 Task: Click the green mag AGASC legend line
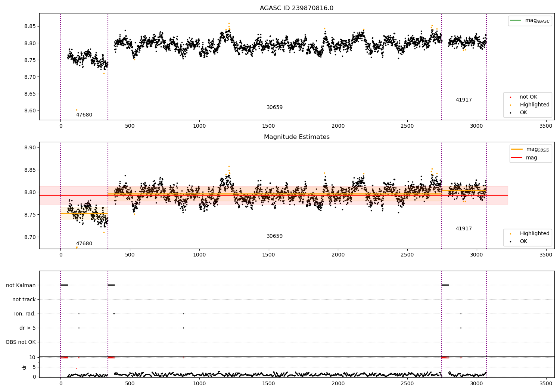click(x=516, y=21)
